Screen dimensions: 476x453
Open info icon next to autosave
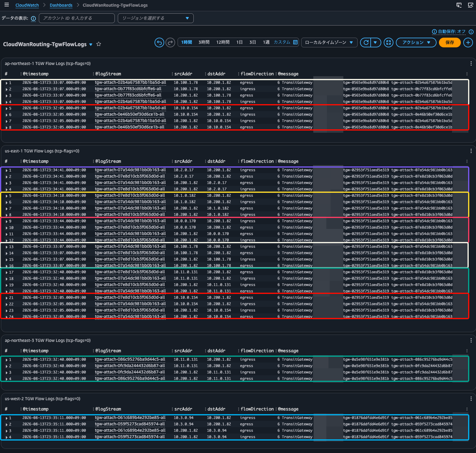tap(471, 32)
